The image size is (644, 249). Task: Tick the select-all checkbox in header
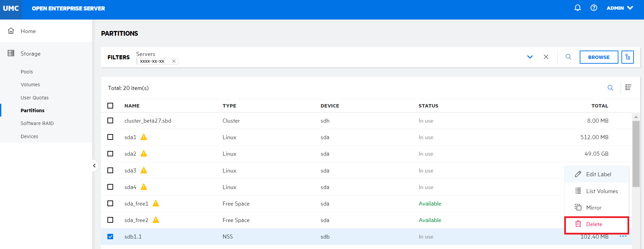pos(110,106)
